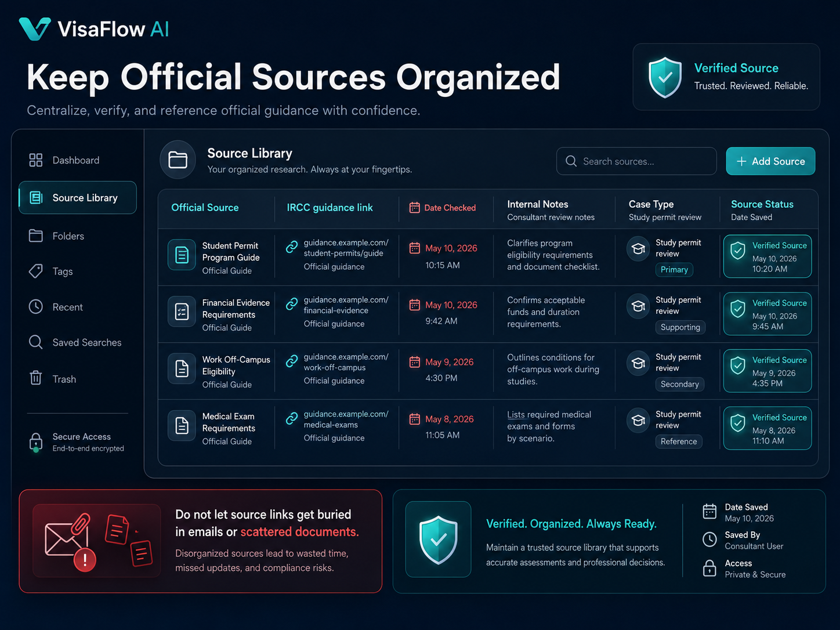The width and height of the screenshot is (840, 630).
Task: Click the link icon beside student-permits/guide
Action: pos(292,247)
